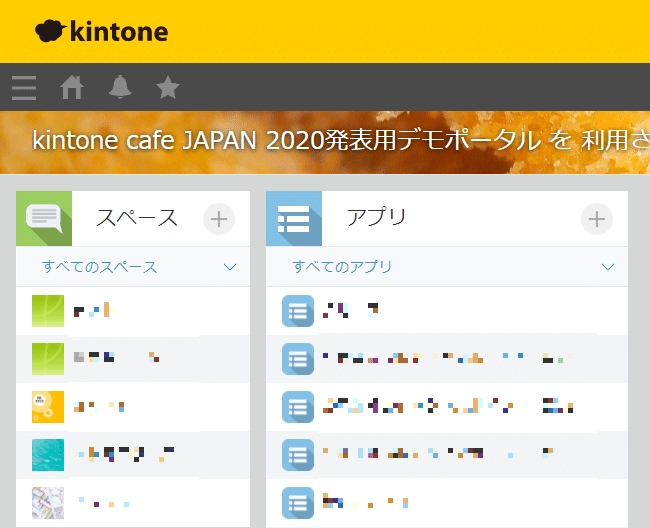Click the first app icon in list
Image resolution: width=650 pixels, height=528 pixels.
[x=298, y=311]
